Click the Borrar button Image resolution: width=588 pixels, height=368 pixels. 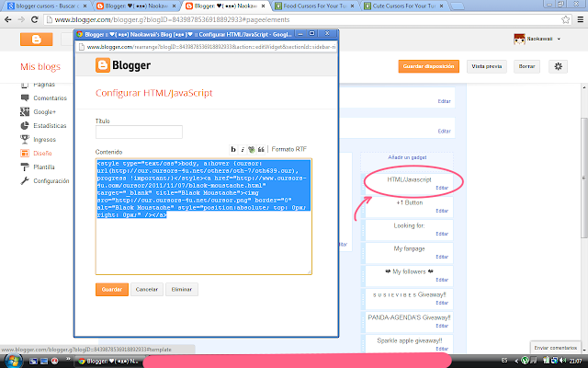click(526, 66)
